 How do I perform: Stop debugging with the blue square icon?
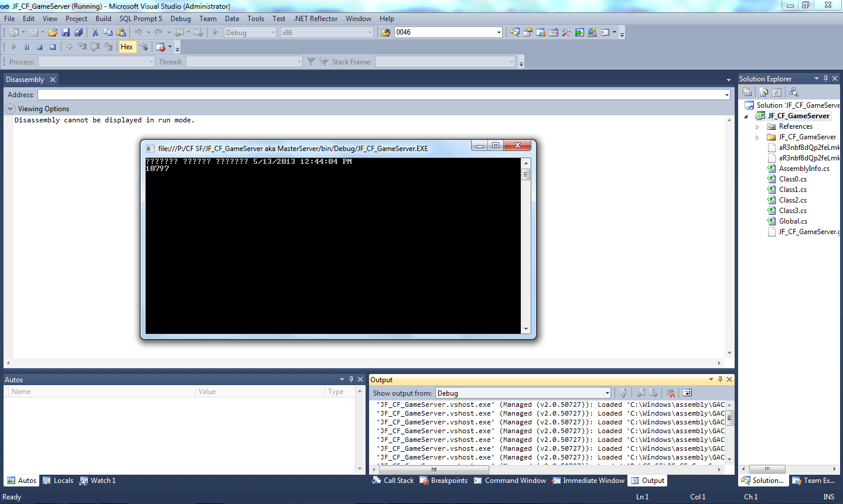pyautogui.click(x=40, y=47)
